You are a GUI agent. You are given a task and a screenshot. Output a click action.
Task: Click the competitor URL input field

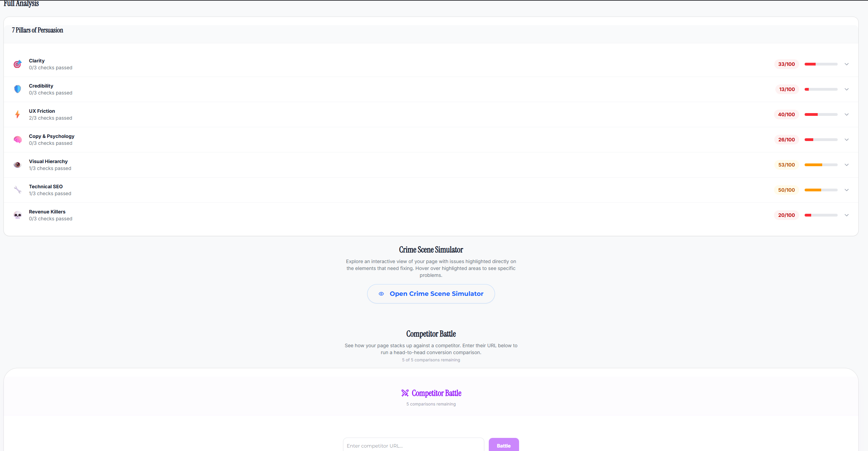pos(413,445)
